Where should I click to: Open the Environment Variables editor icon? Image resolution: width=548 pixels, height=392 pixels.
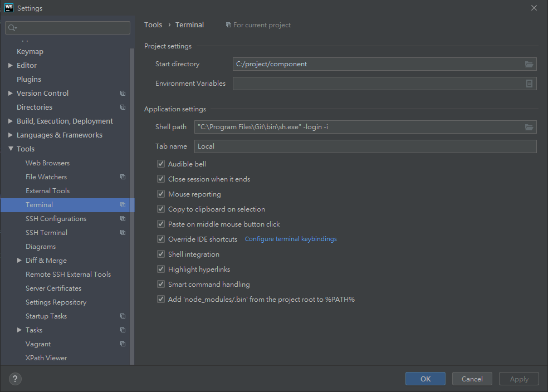529,84
